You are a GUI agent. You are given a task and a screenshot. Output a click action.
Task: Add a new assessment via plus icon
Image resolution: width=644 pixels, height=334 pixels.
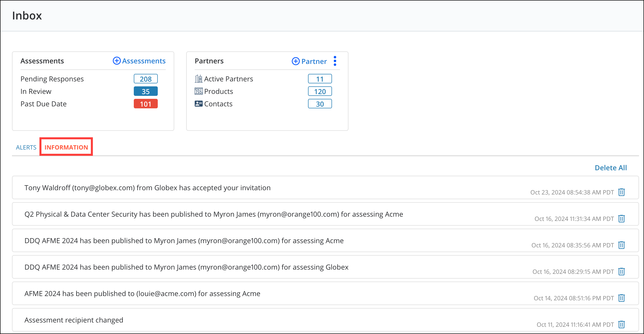point(117,61)
